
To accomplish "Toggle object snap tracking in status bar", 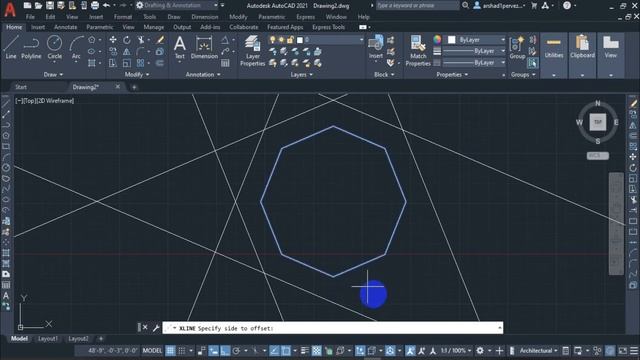I will [x=274, y=351].
